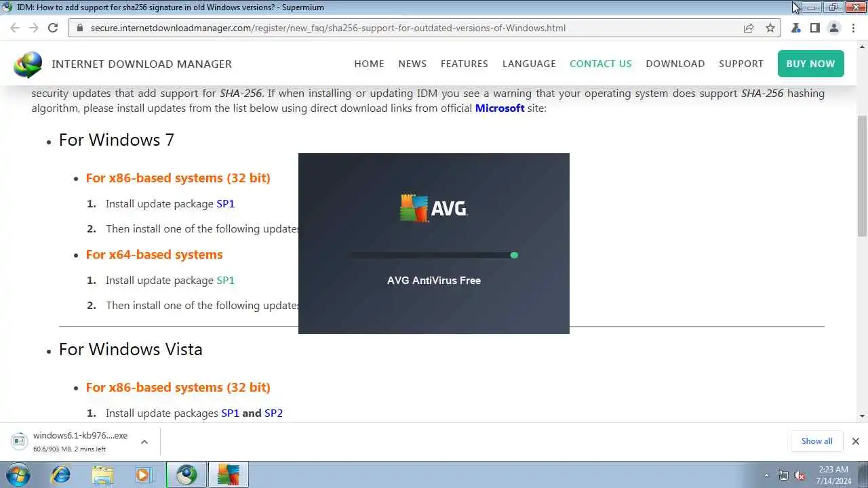Click Vista 'For x86-based systems (32 bit)'

(178, 387)
